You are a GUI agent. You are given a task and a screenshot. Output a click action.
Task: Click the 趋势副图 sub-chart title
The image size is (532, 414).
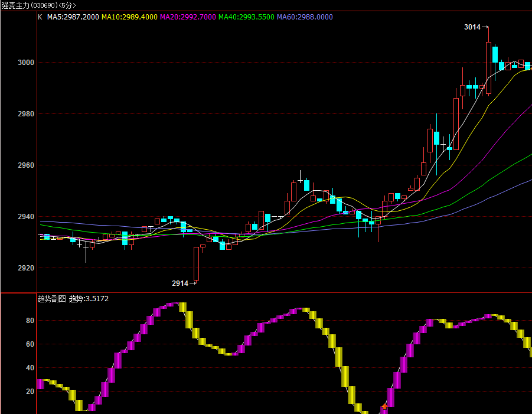pyautogui.click(x=51, y=299)
